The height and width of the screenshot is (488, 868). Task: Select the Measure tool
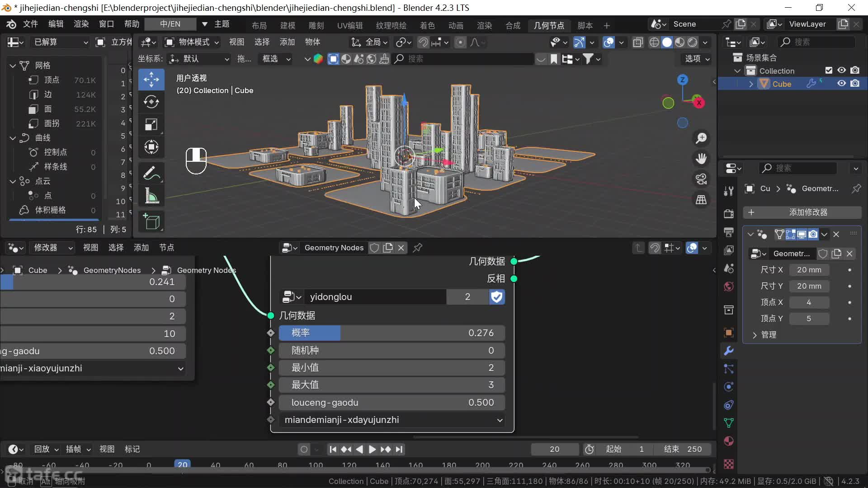151,196
